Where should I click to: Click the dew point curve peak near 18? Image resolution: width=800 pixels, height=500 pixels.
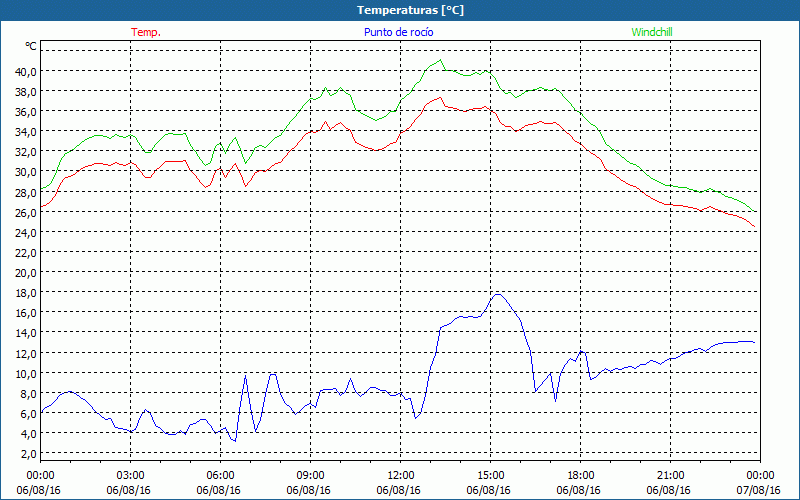click(x=498, y=294)
